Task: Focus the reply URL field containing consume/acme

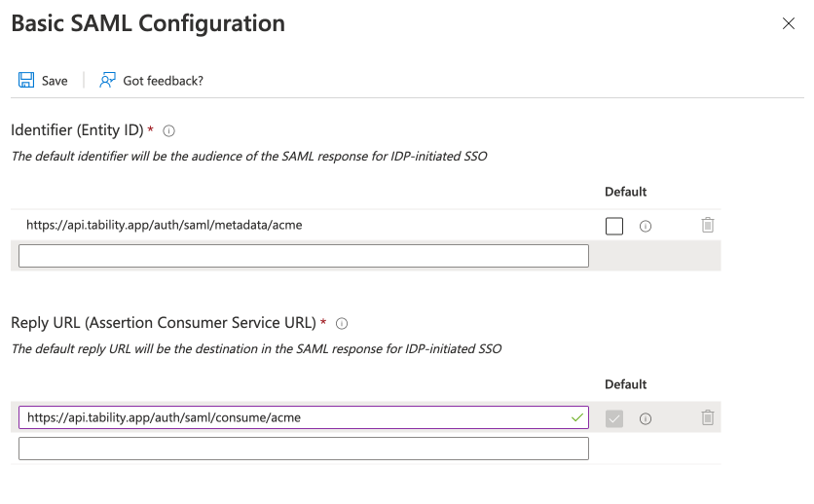Action: (x=292, y=417)
